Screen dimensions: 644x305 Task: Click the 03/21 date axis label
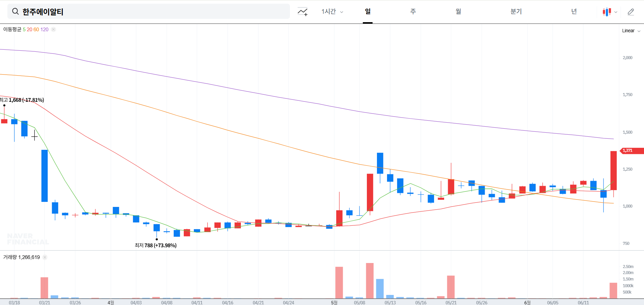click(x=45, y=303)
